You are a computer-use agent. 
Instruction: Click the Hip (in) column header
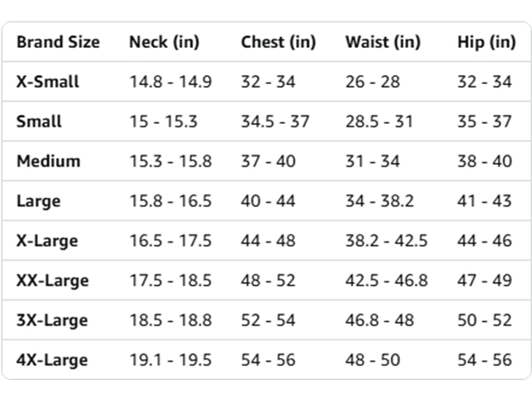coord(487,43)
